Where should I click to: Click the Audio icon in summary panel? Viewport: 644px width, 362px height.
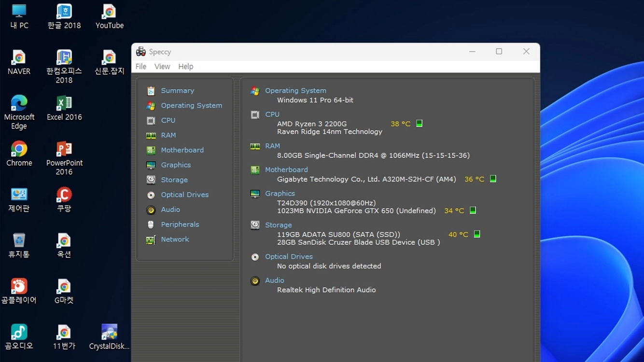255,280
